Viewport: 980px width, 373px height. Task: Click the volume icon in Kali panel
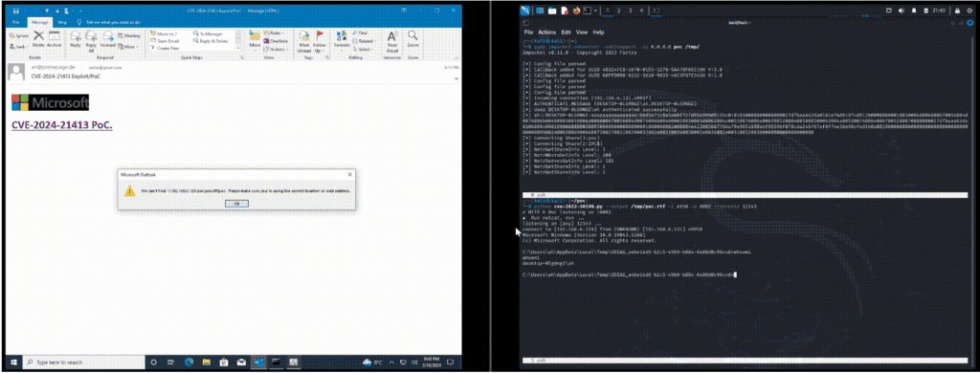(x=902, y=11)
